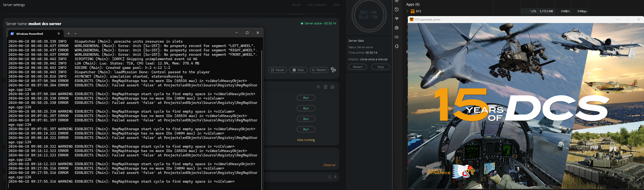Image resolution: width=644 pixels, height=190 pixels.
Task: Click the 'Now running' mission label
Action: (x=306, y=140)
